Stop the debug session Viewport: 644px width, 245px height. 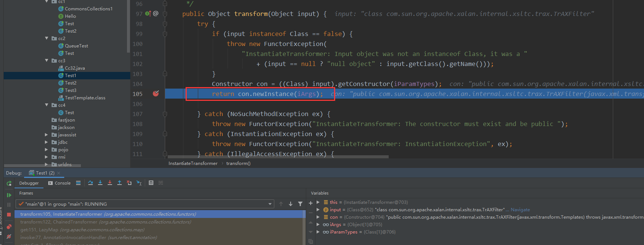point(9,215)
